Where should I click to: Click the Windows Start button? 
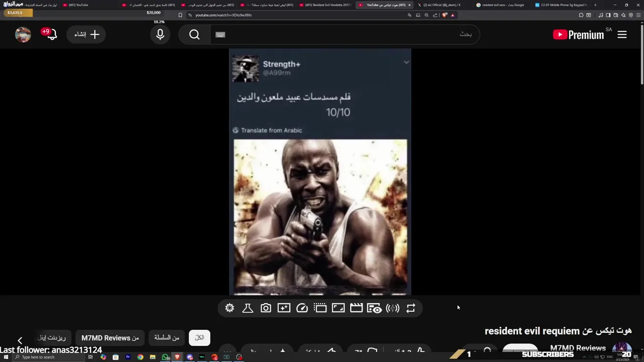click(x=5, y=357)
